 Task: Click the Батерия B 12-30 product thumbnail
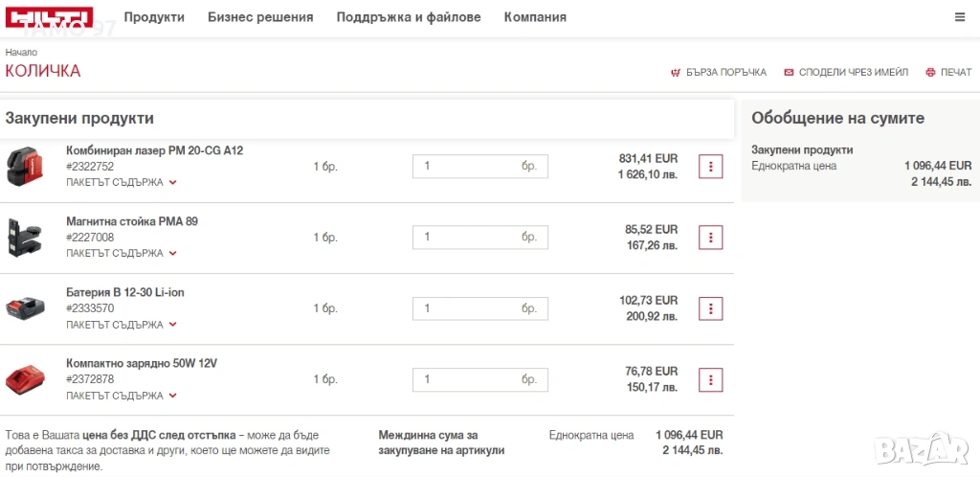[x=25, y=308]
